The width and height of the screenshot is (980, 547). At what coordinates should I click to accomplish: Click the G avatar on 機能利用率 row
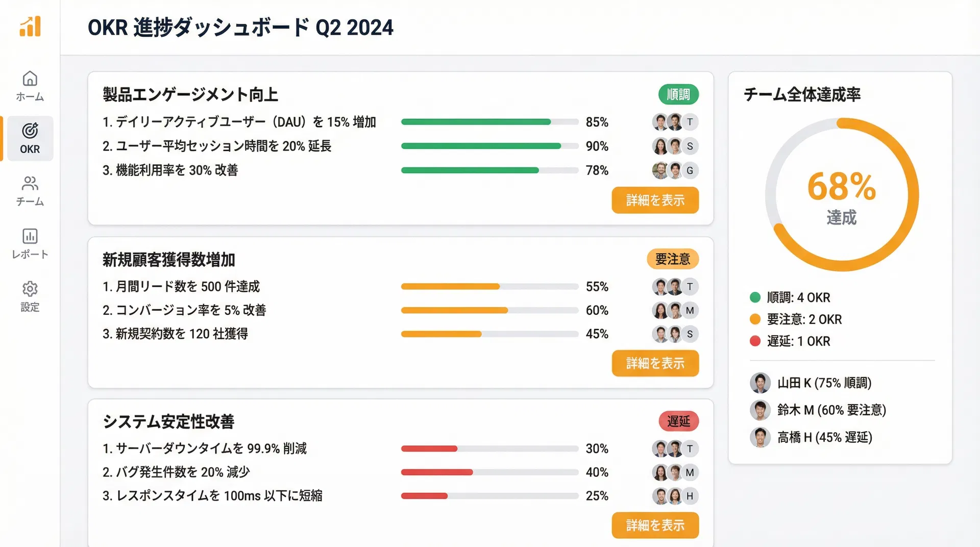[x=690, y=170]
